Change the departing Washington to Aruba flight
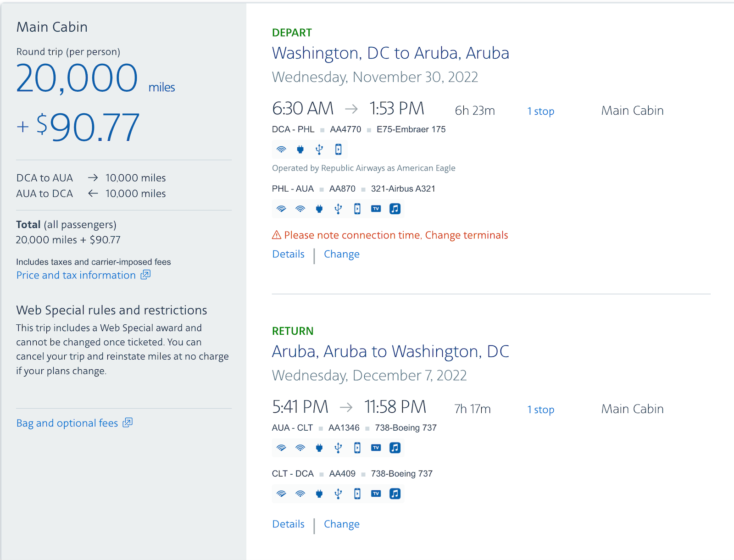 click(x=341, y=254)
